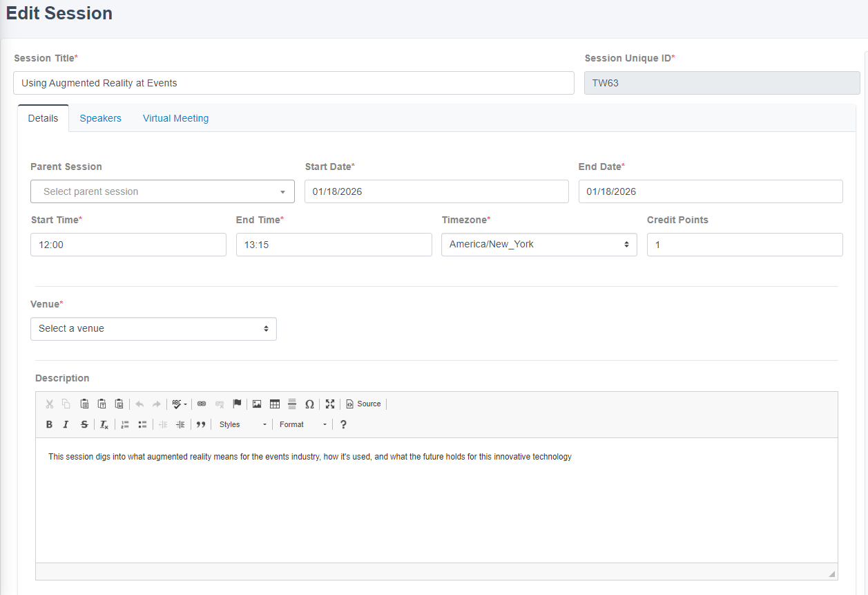Open the Parent Session dropdown
The image size is (868, 595).
[x=162, y=191]
